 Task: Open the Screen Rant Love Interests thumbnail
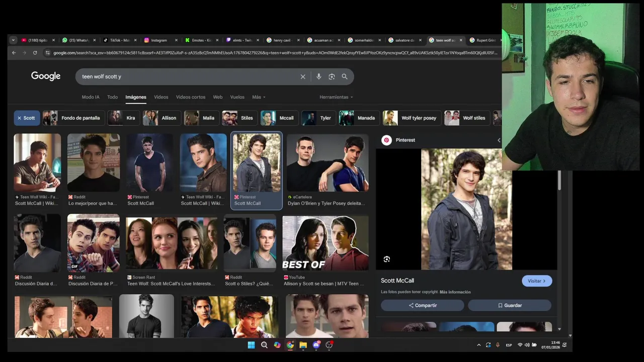coord(172,243)
